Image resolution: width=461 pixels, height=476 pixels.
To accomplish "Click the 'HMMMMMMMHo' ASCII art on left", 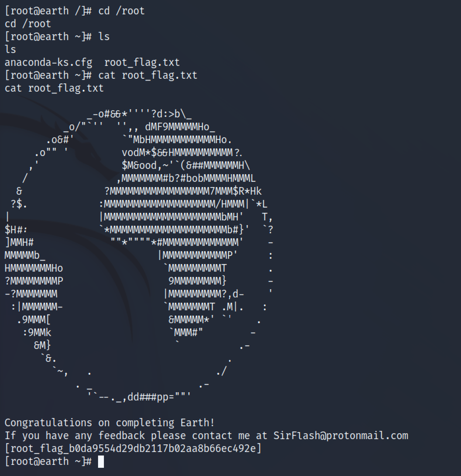I will pyautogui.click(x=34, y=268).
